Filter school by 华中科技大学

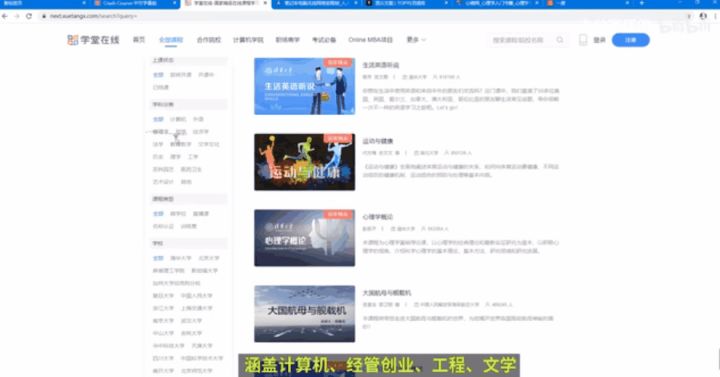[x=169, y=345]
